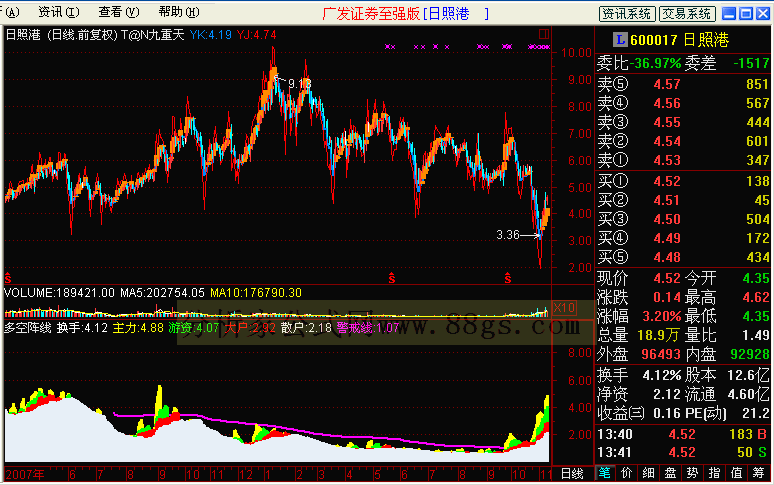
Task: Click the VOLUME:189421.00 indicator label
Action: (x=59, y=293)
